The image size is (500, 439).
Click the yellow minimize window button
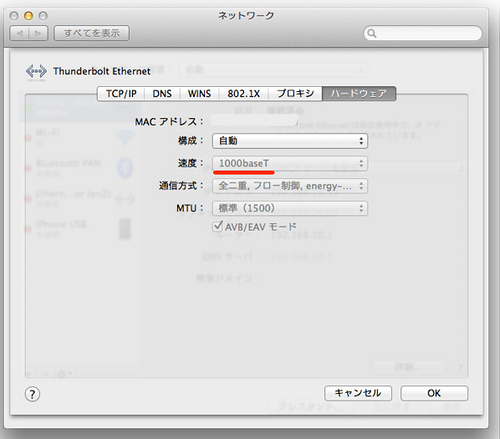pos(29,16)
